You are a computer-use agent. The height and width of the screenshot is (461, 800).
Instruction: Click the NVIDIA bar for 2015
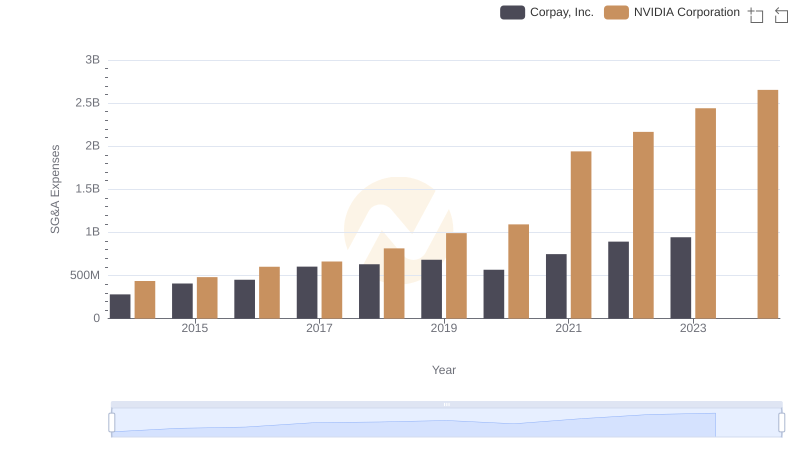[x=207, y=298]
